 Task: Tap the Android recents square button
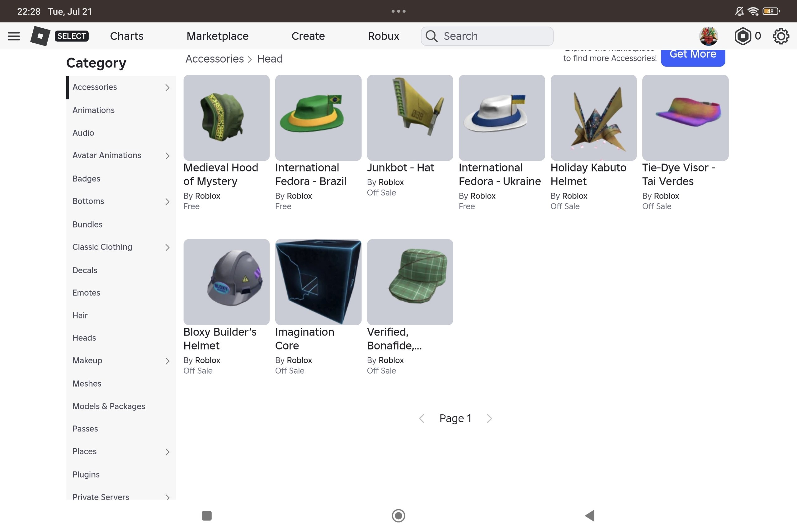(207, 516)
